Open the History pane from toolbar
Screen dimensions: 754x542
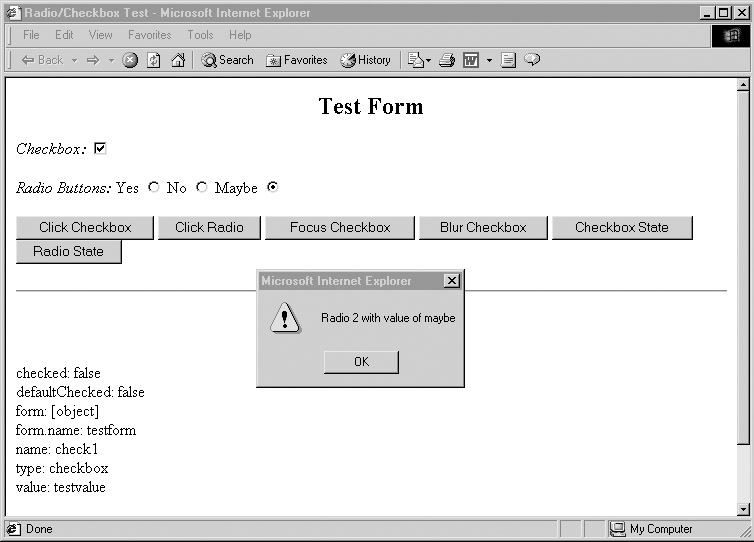click(365, 60)
